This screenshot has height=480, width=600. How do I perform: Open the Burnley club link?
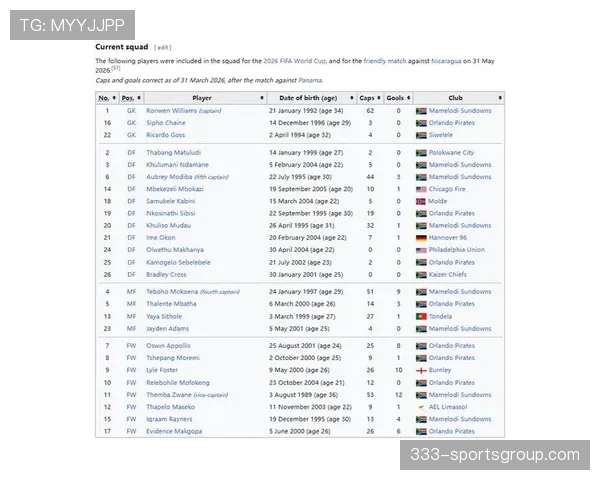tap(440, 370)
